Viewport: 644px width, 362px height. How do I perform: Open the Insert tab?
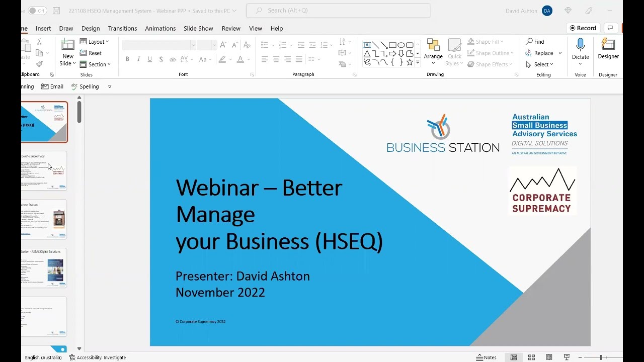pyautogui.click(x=43, y=28)
